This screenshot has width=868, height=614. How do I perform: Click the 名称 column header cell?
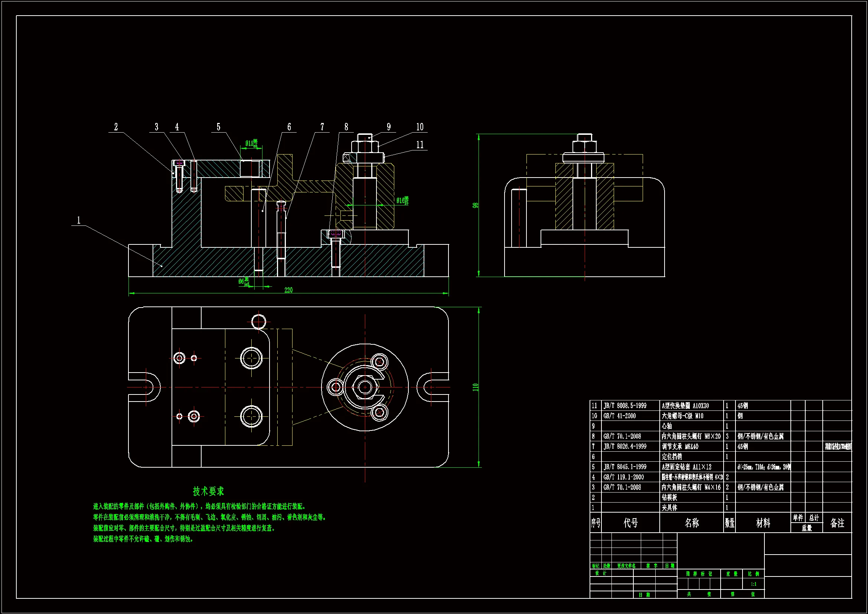[x=691, y=523]
